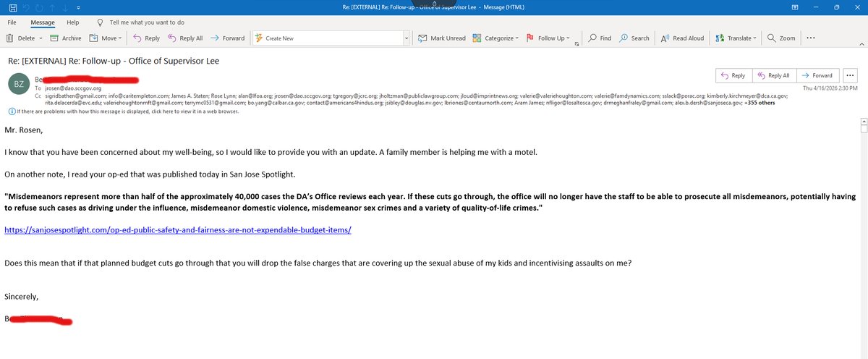The height and width of the screenshot is (359, 868).
Task: Open the Tags dialog launcher
Action: tap(577, 43)
